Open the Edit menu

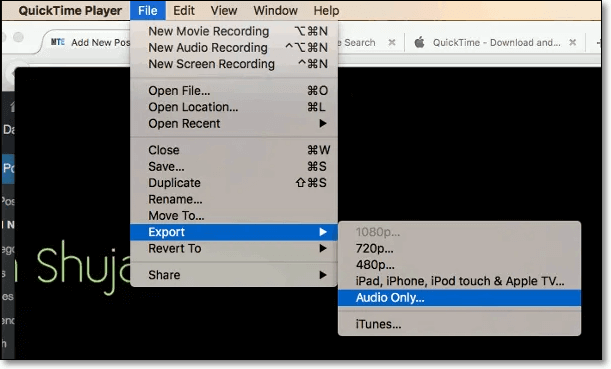pos(184,11)
